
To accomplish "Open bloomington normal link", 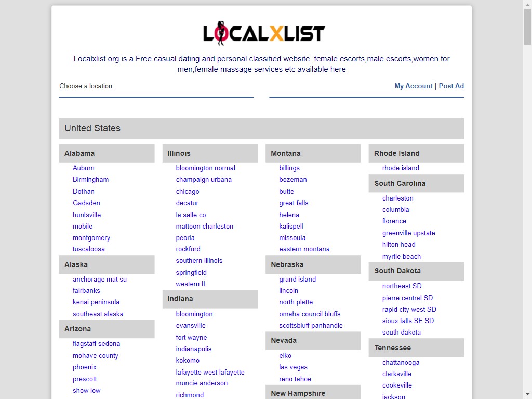I will [205, 168].
